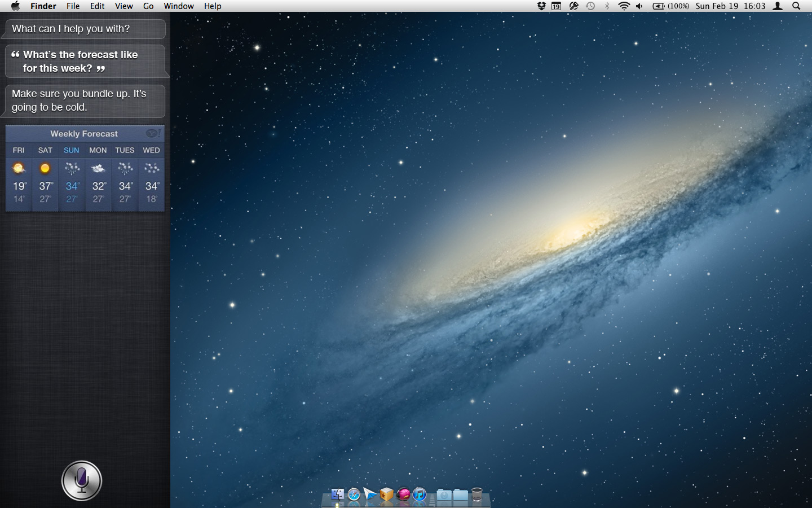812x508 pixels.
Task: Select the highlighted SUN column label
Action: (72, 150)
